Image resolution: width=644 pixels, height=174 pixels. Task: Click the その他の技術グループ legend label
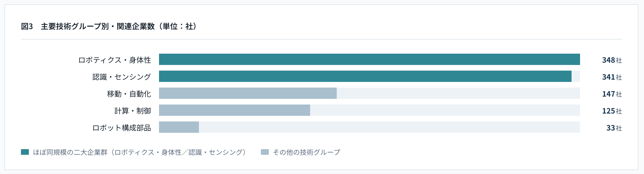coord(306,152)
